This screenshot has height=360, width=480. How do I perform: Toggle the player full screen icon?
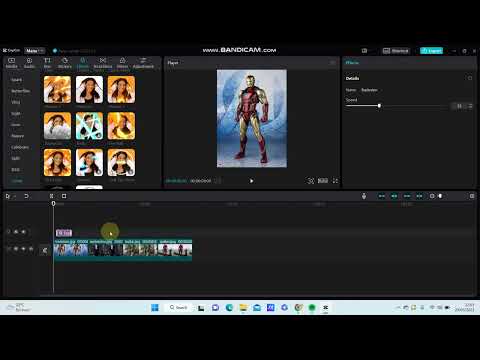click(x=335, y=181)
